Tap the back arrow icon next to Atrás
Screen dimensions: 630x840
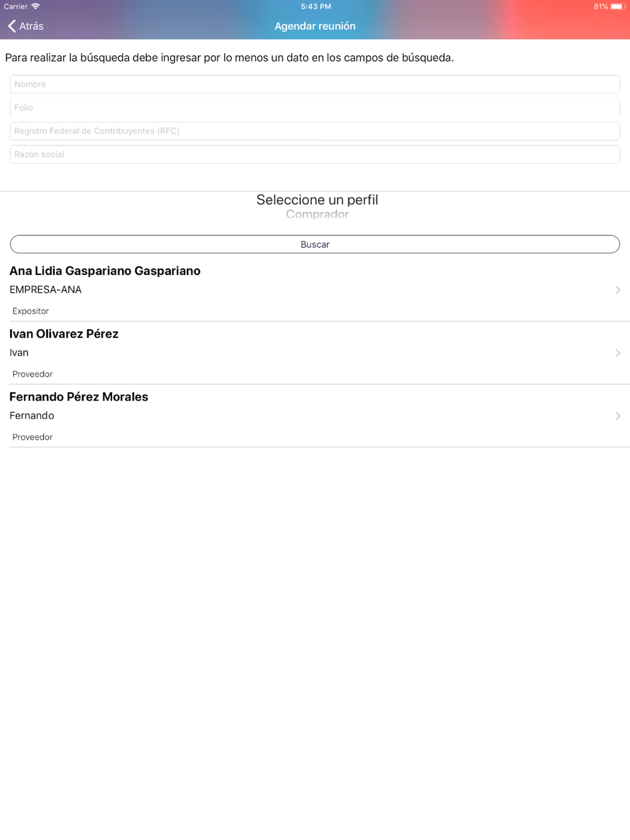tap(11, 26)
